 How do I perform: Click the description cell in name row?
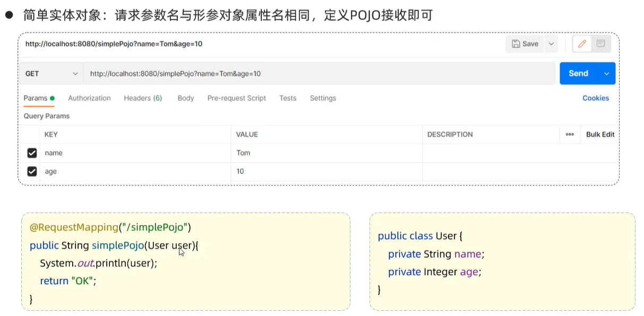coord(520,153)
